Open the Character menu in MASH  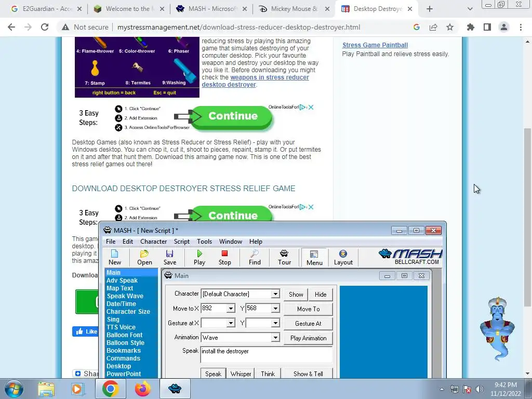point(153,242)
